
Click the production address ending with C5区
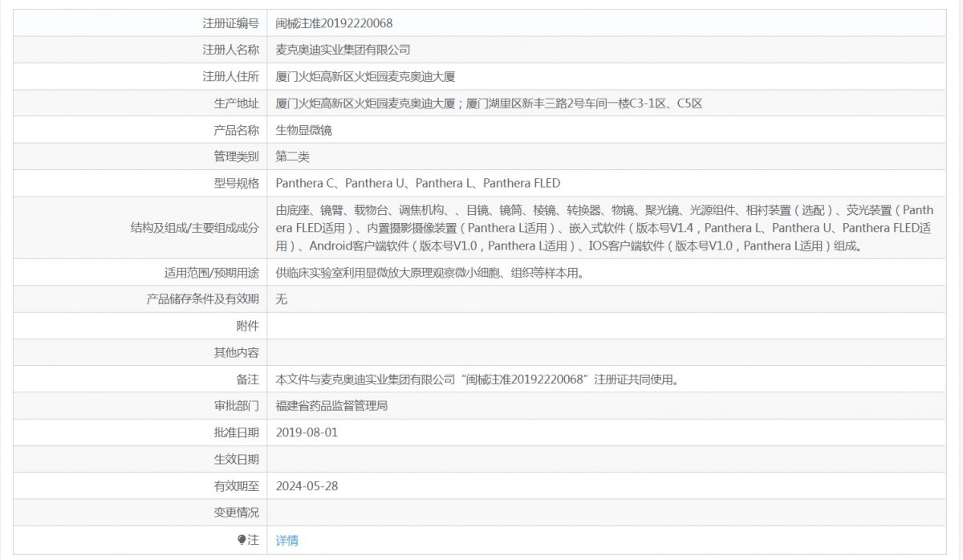489,103
